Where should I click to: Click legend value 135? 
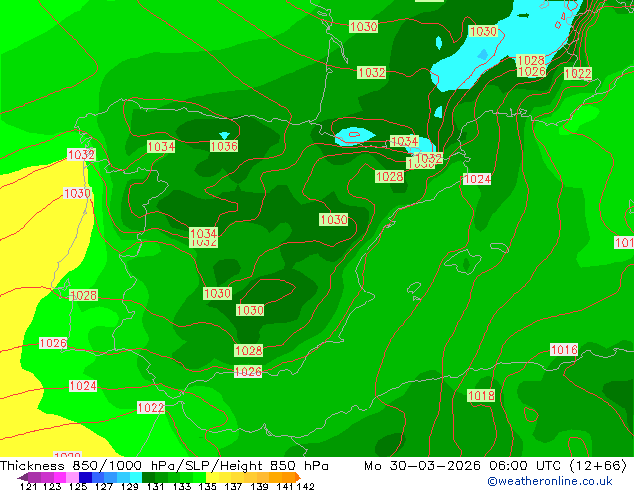pos(207,486)
